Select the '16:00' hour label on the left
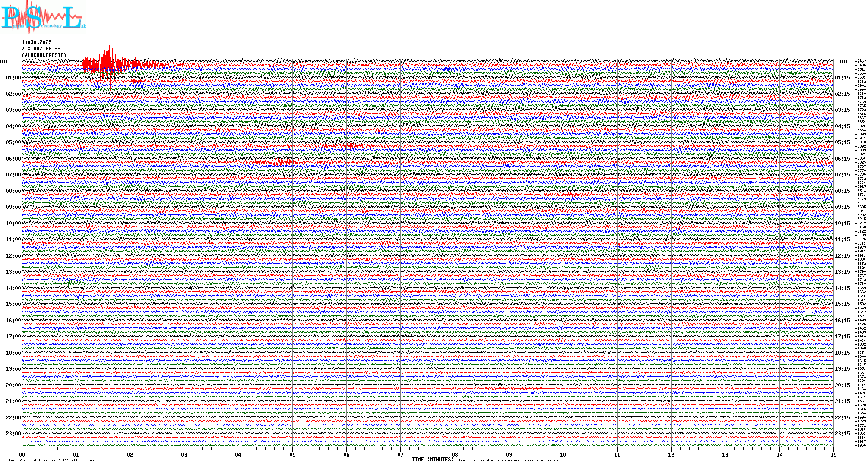The image size is (868, 466). 13,321
